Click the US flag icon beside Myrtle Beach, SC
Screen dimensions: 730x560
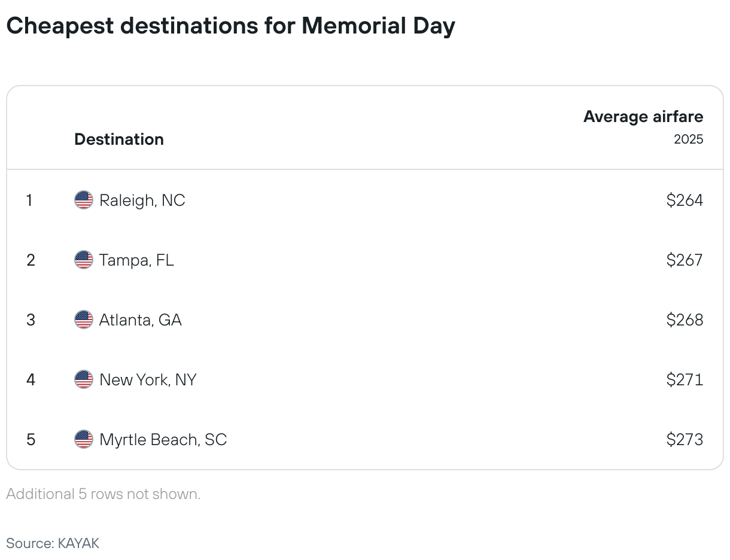84,439
